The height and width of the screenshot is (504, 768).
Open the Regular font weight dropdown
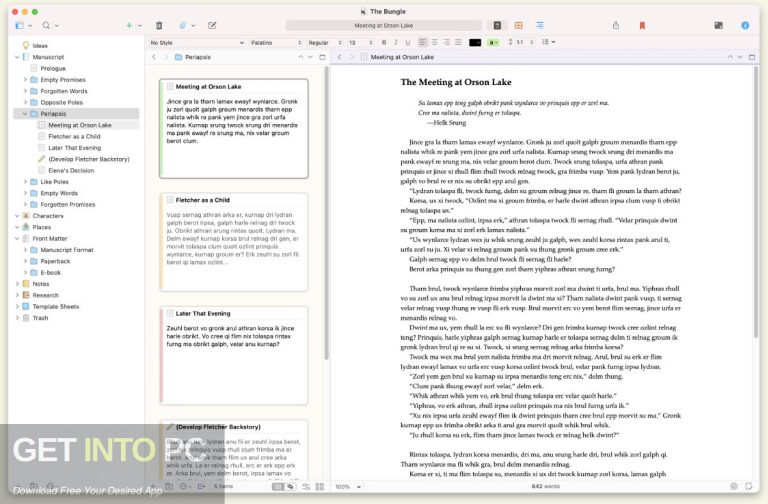324,43
